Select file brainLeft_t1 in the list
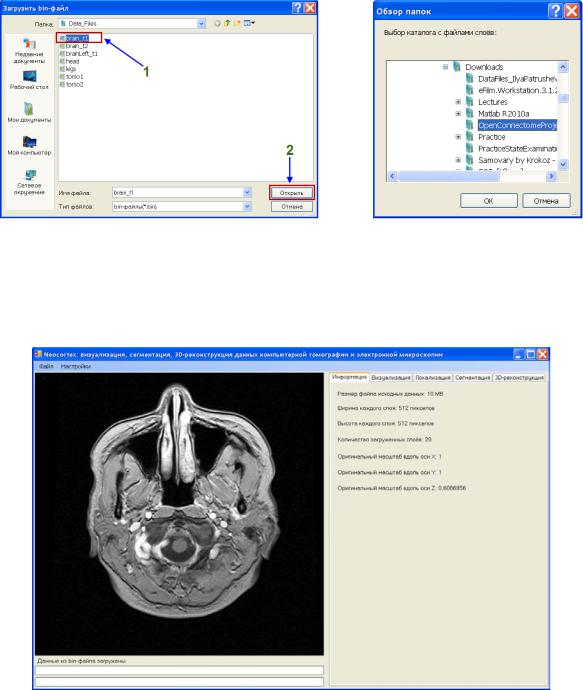 79,54
